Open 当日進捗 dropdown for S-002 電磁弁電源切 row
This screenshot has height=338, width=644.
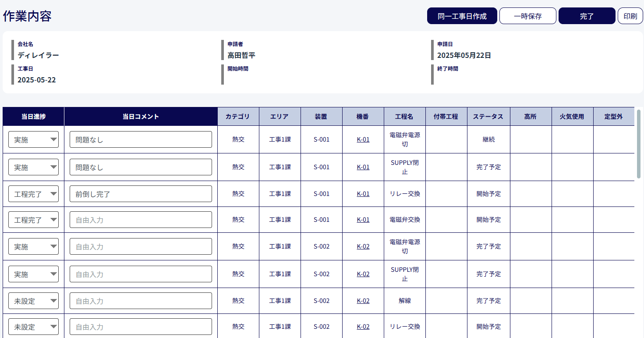(33, 246)
